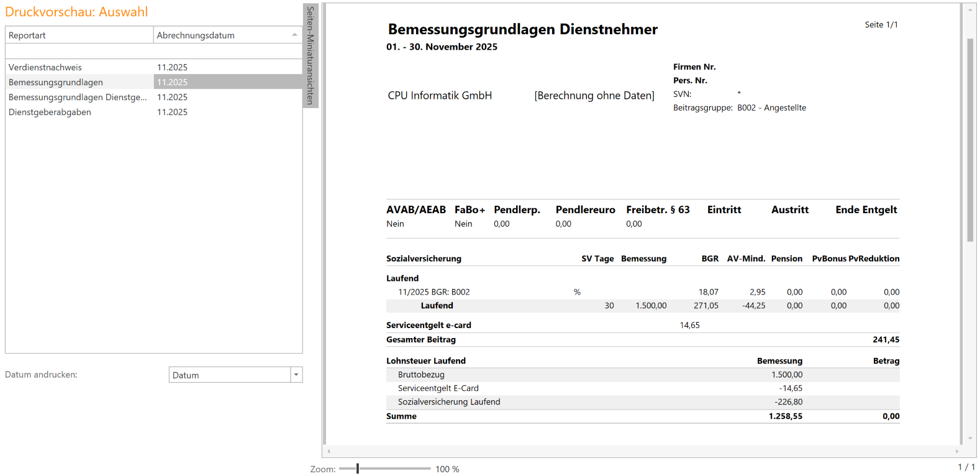Click the company name CPU Informatik GmbH
The width and height of the screenshot is (980, 476).
(x=440, y=95)
